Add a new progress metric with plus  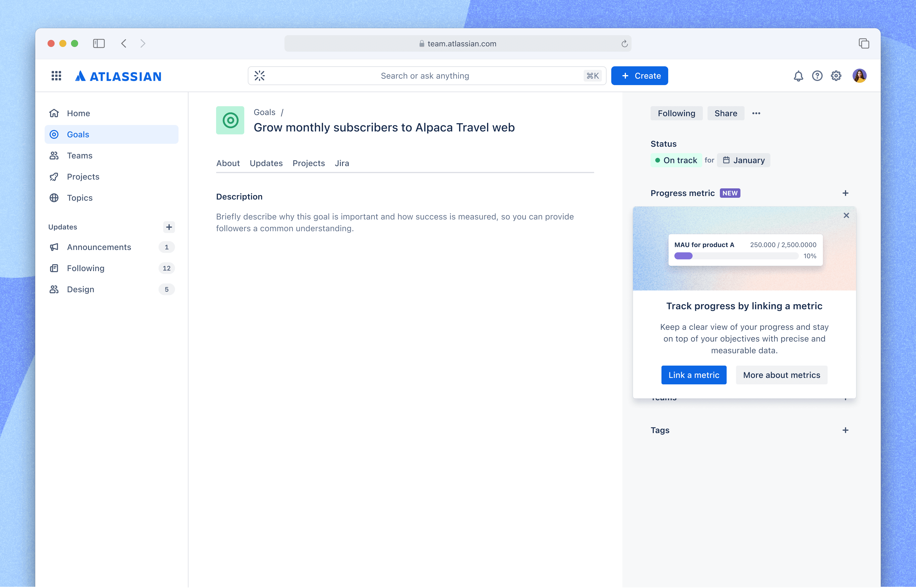coord(845,193)
